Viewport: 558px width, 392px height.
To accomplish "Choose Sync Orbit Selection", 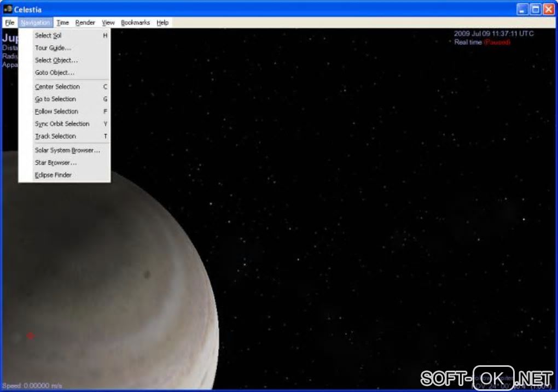I will 62,124.
